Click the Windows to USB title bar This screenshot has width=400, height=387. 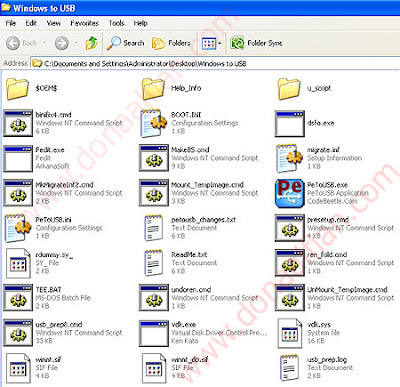click(200, 8)
